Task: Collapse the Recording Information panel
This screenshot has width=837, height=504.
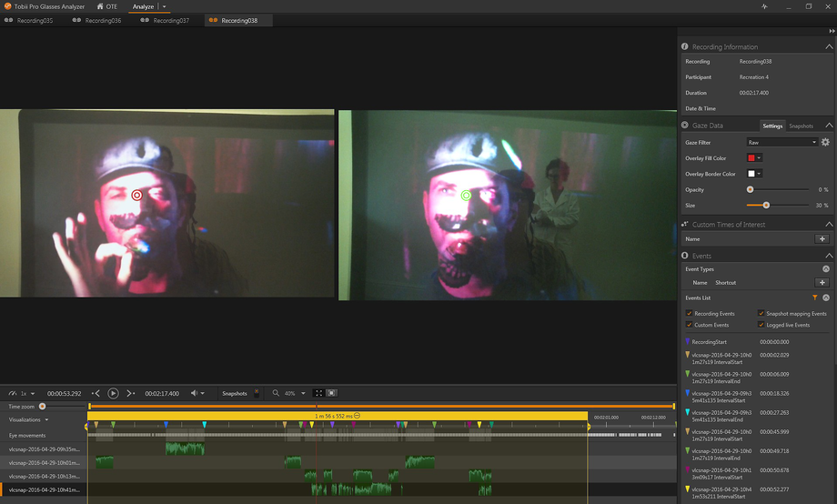Action: [x=828, y=46]
